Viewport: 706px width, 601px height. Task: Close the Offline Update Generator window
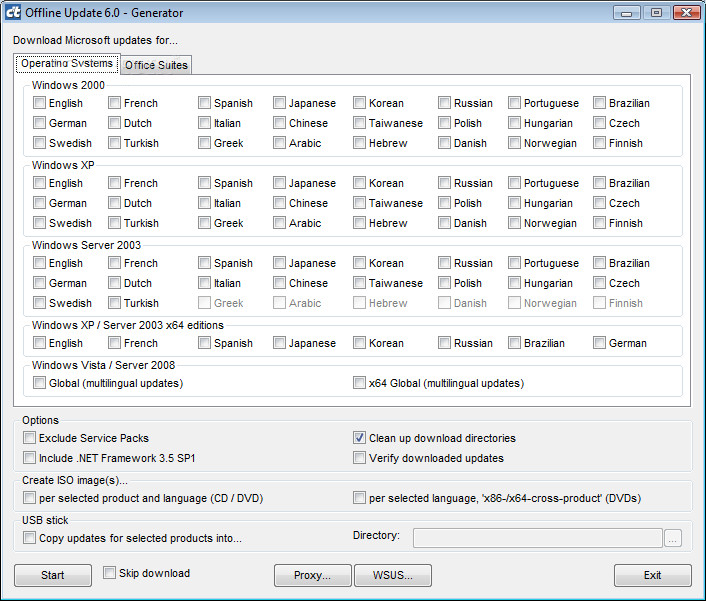pos(687,13)
